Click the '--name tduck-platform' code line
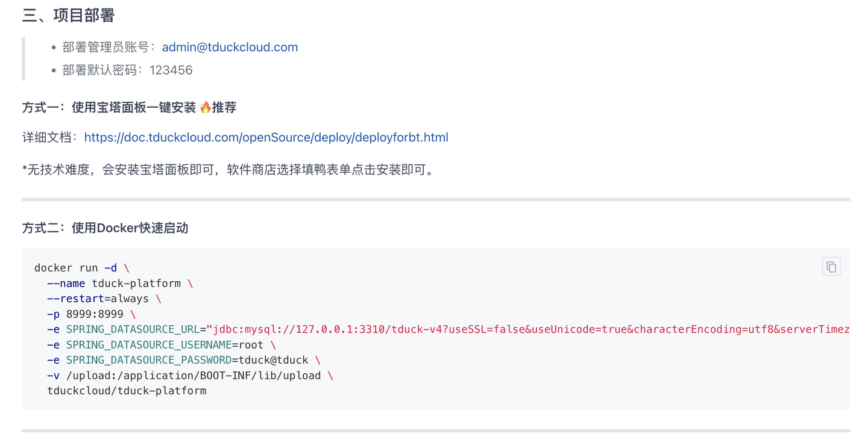Viewport: 868px width, 448px height. click(120, 283)
